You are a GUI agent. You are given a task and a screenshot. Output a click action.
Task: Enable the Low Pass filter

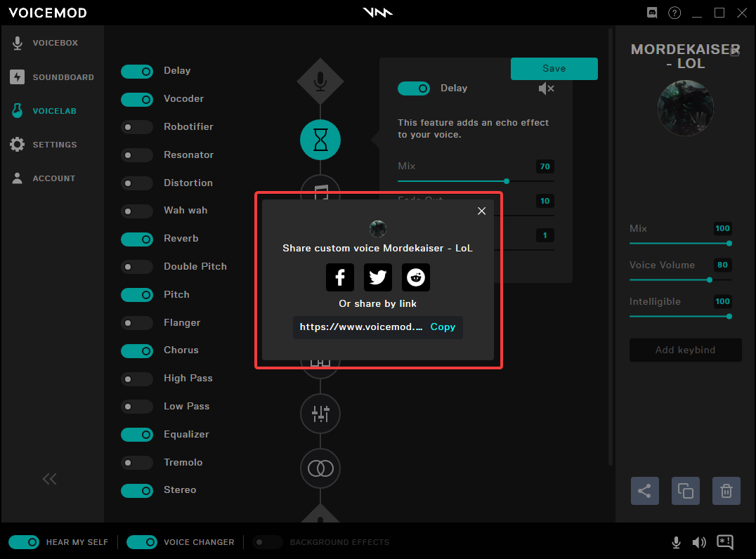137,407
